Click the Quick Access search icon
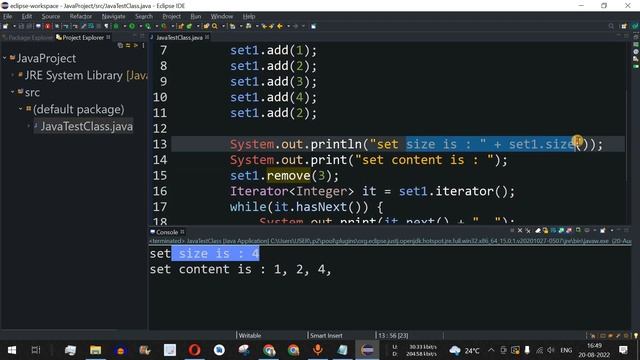640x360 pixels. 611,26
